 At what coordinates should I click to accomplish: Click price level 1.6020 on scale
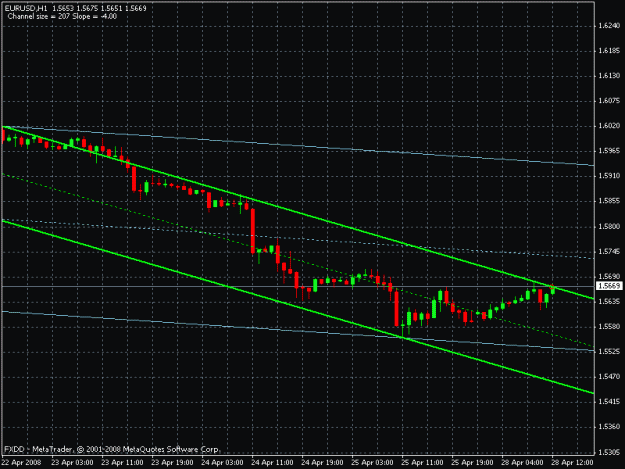[609, 126]
